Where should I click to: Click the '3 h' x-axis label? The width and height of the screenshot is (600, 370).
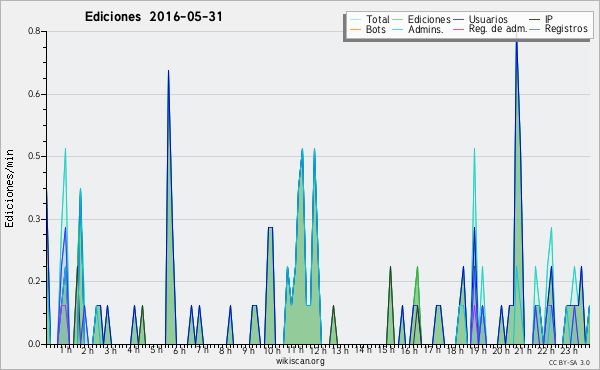pyautogui.click(x=111, y=351)
